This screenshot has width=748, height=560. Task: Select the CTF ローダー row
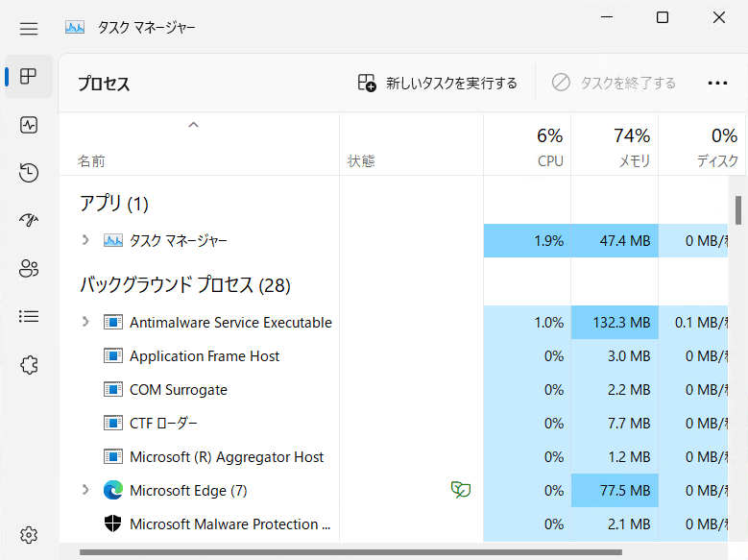tap(394, 423)
